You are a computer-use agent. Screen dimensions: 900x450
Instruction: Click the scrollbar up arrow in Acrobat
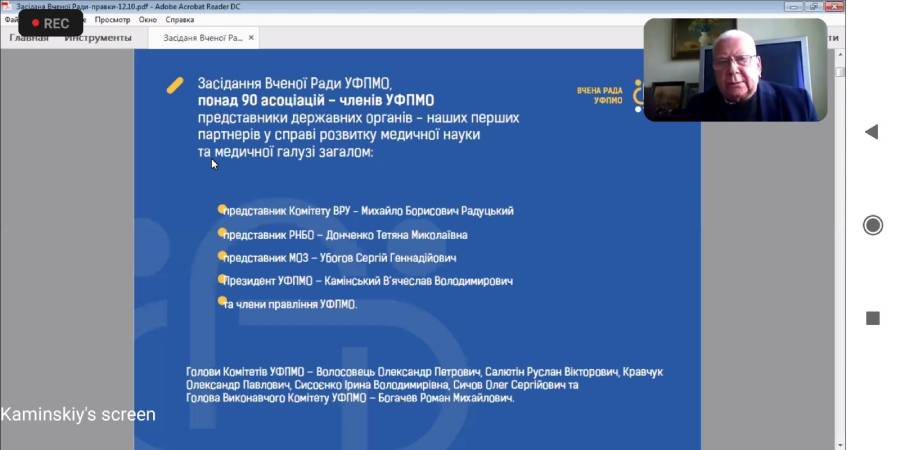840,55
